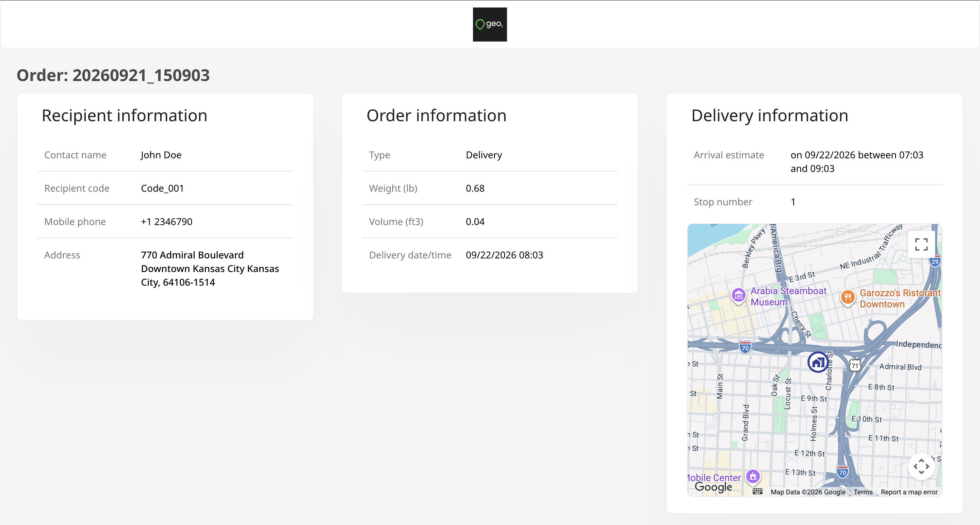The image size is (980, 525).
Task: Click the Berkley Pkwy map label
Action: click(x=753, y=248)
